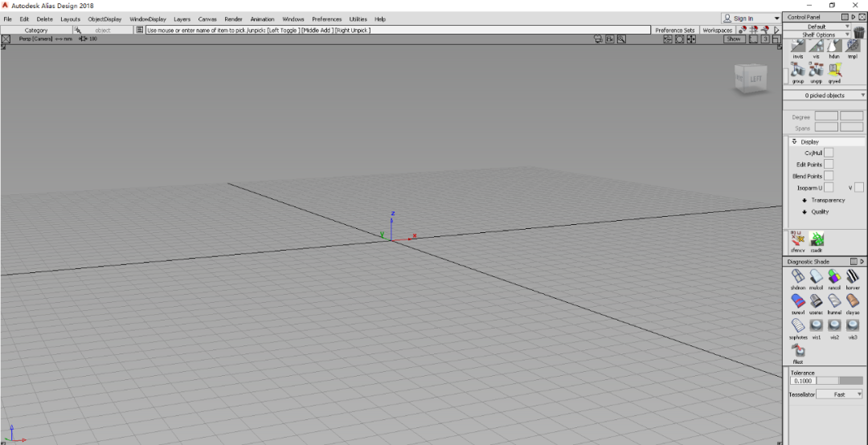868x445 pixels.
Task: Click the Preference Sets button
Action: pyautogui.click(x=674, y=31)
